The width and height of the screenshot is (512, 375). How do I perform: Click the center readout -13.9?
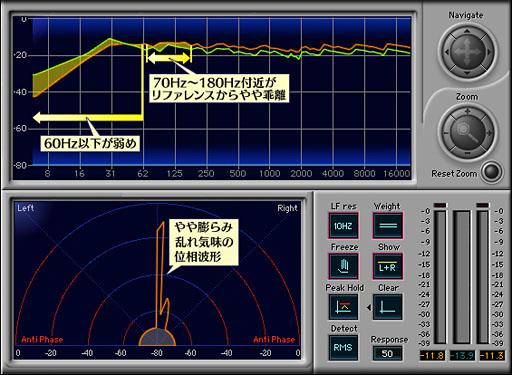pyautogui.click(x=462, y=356)
